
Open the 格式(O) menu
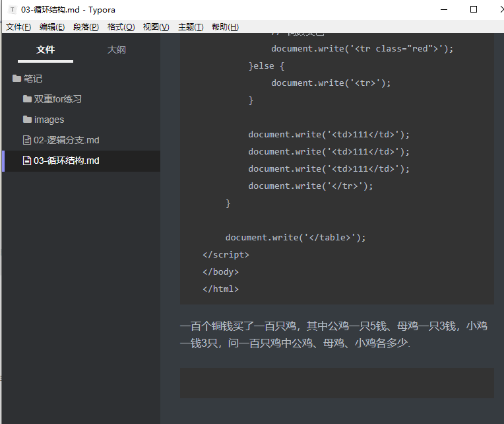[x=121, y=27]
